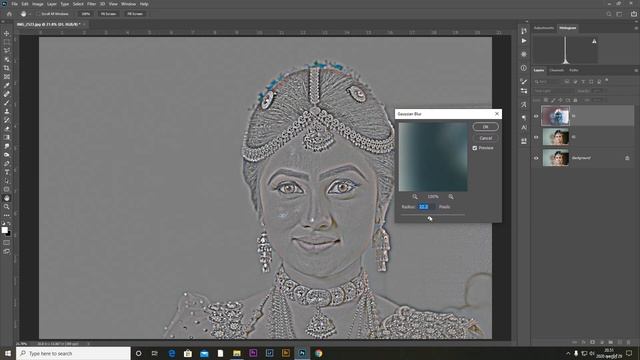Open the Image menu

38,4
